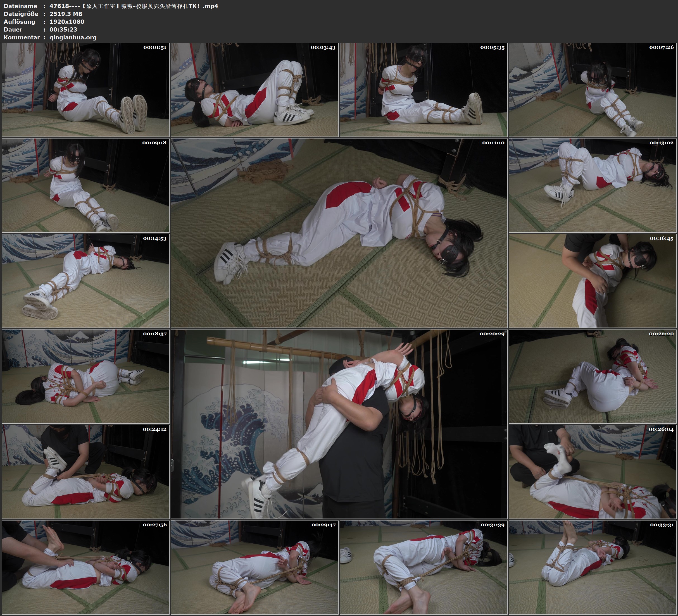678x616 pixels.
Task: Click the qinglanhua.org comment text
Action: [73, 37]
